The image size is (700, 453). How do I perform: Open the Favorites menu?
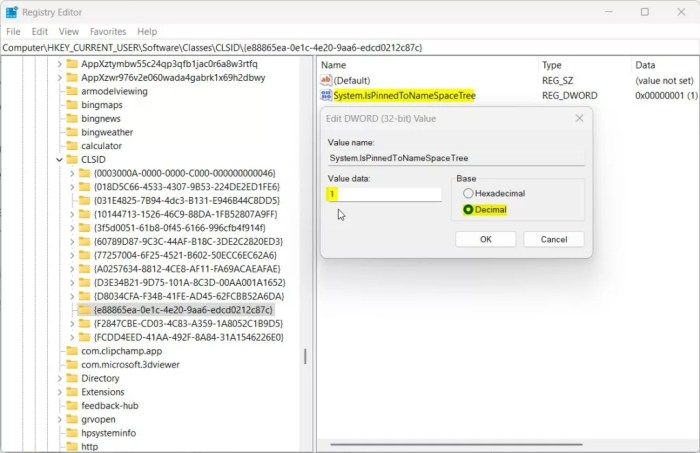pos(108,32)
